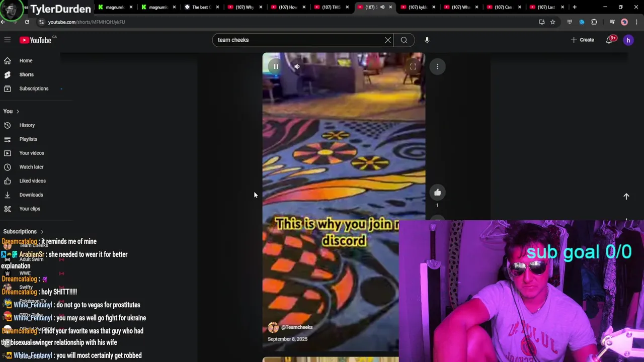
Task: Open a new browser tab
Action: (575, 7)
